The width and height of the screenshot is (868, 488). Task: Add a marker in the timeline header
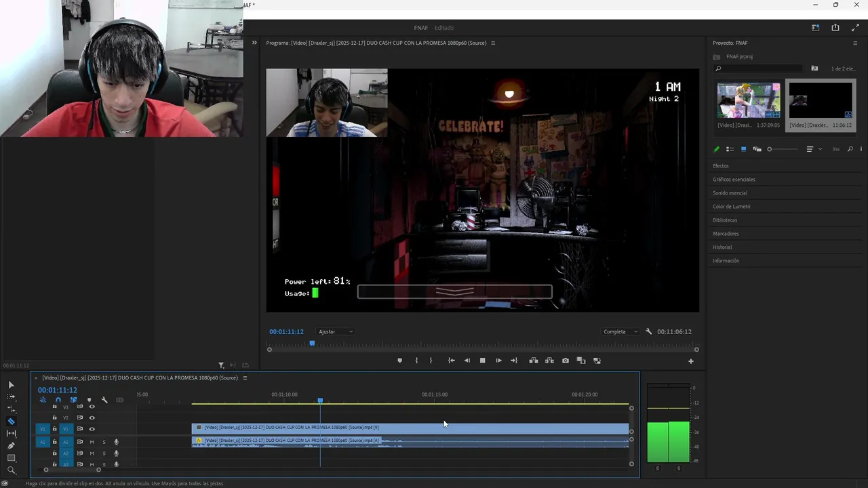point(89,400)
